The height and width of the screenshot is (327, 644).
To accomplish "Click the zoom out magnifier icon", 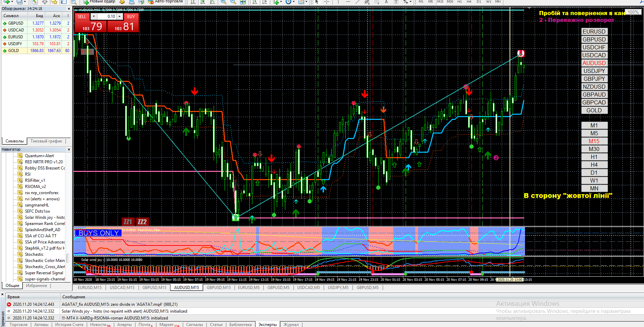I will click(x=233, y=2).
